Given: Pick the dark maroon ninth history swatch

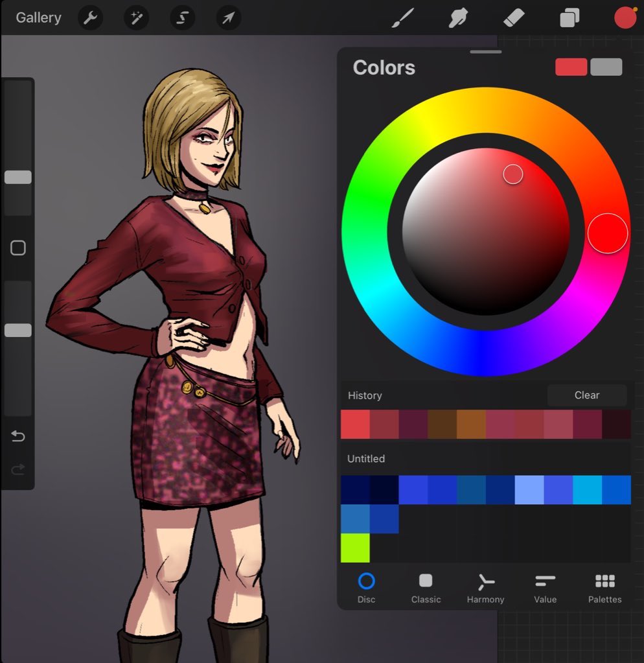Looking at the screenshot, I should click(x=588, y=424).
